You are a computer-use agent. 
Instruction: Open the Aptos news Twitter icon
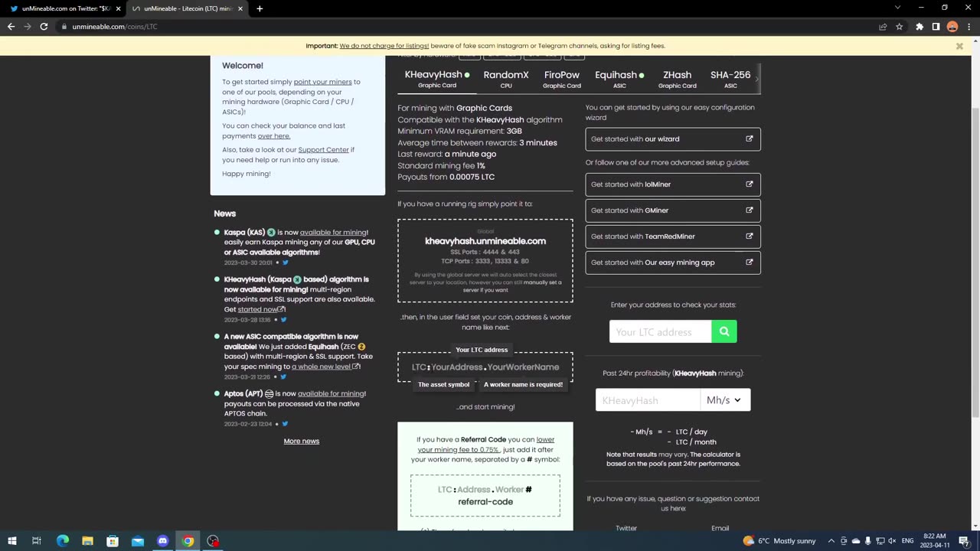click(285, 424)
